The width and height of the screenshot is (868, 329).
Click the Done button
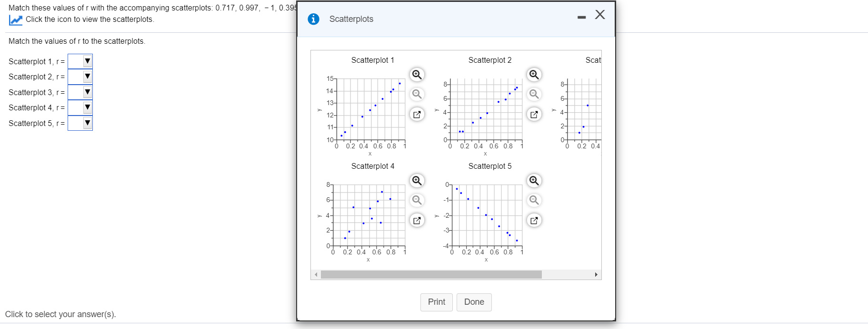click(474, 302)
